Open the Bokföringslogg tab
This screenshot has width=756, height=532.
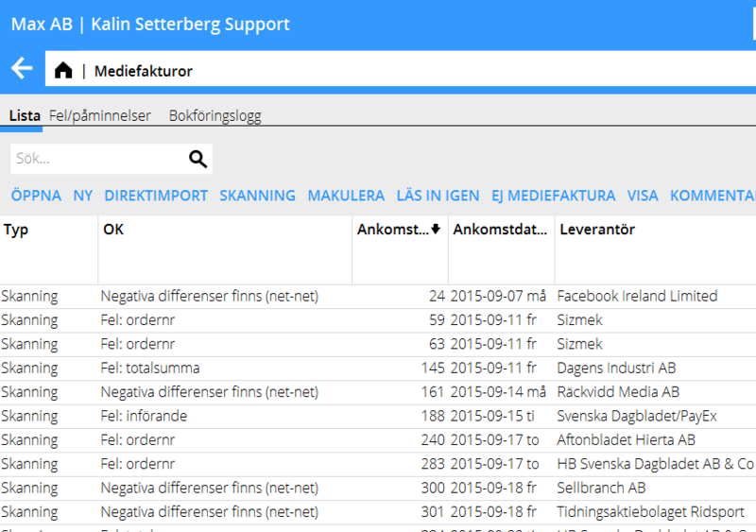215,116
